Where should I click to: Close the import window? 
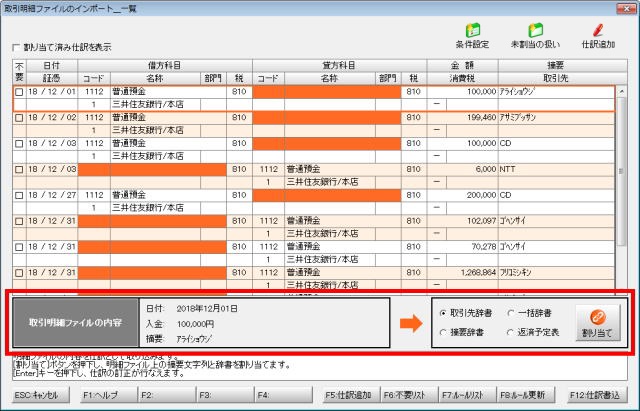click(626, 8)
